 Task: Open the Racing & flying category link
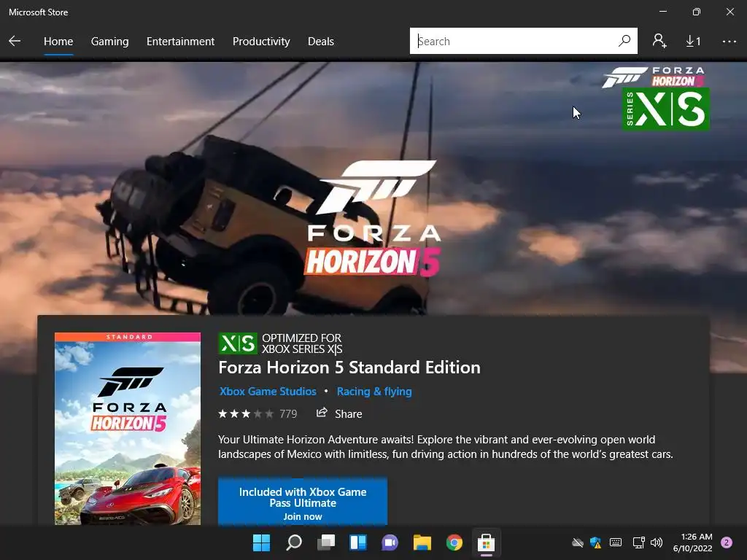coord(374,392)
